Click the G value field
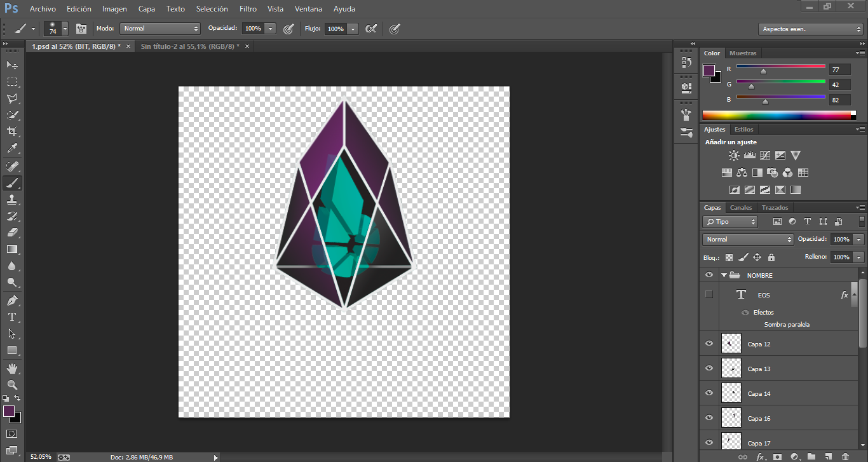 [x=840, y=85]
